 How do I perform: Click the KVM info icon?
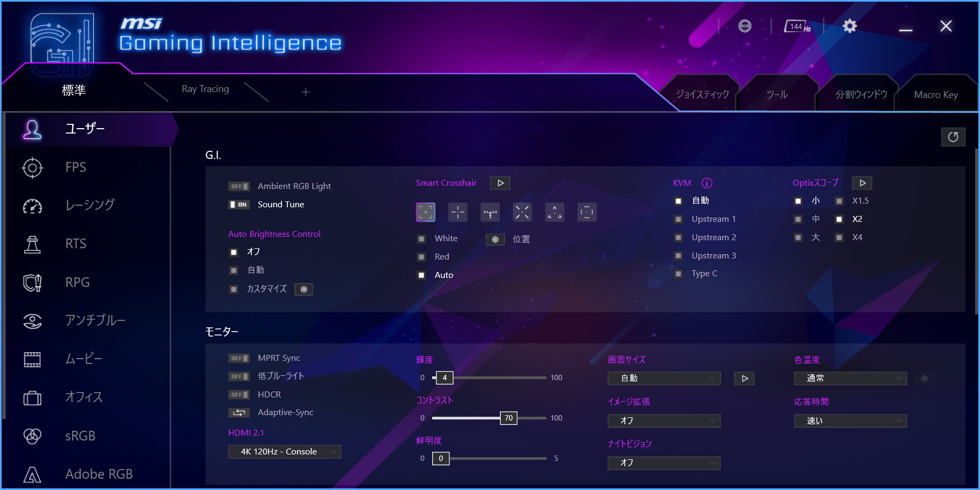click(707, 183)
